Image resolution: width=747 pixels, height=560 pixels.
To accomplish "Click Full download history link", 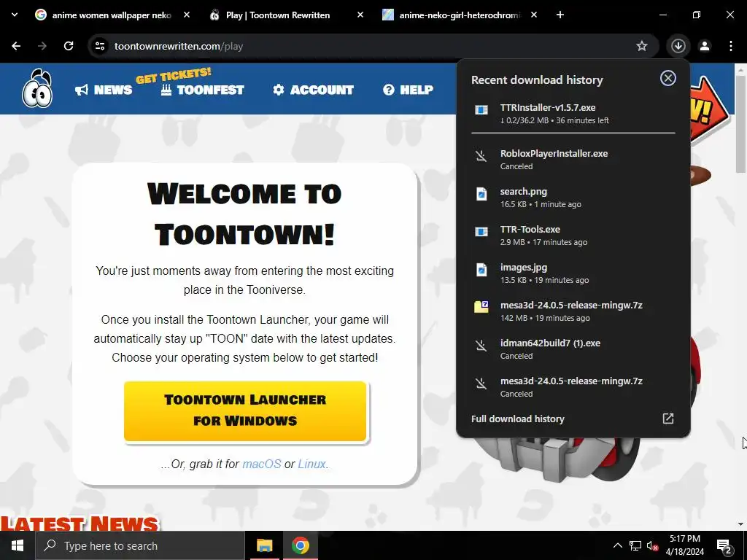I will (518, 419).
